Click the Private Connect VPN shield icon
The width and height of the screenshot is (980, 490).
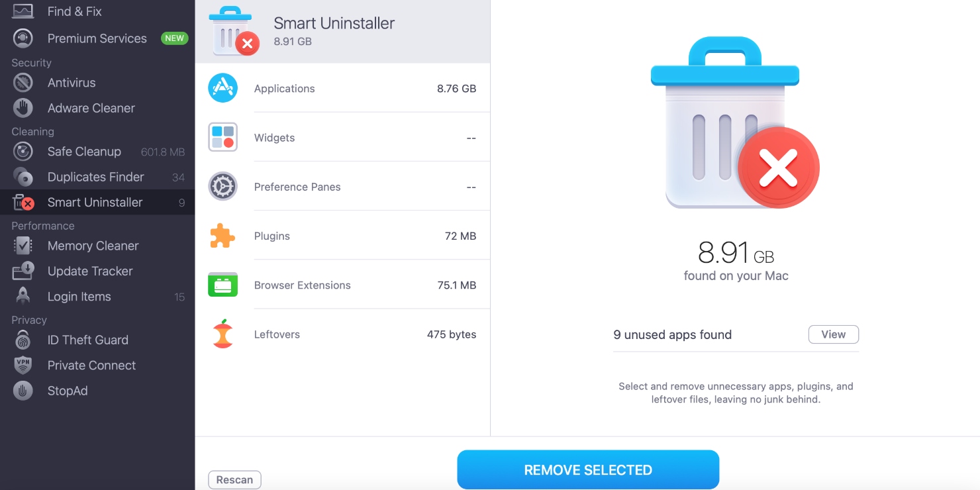[23, 365]
